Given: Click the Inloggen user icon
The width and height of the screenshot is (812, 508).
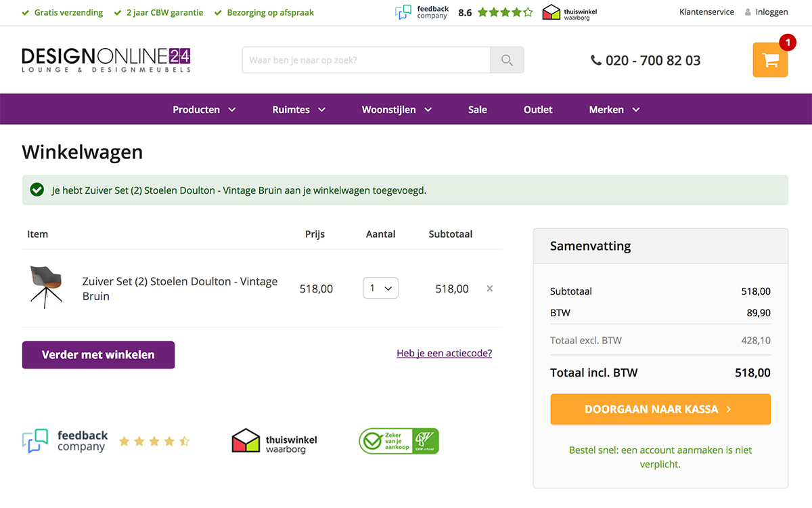Looking at the screenshot, I should tap(748, 12).
